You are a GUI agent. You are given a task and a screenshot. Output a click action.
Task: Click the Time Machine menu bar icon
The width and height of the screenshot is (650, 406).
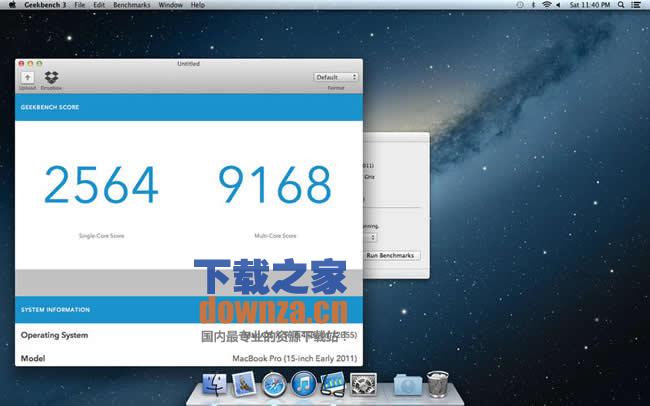tap(520, 5)
